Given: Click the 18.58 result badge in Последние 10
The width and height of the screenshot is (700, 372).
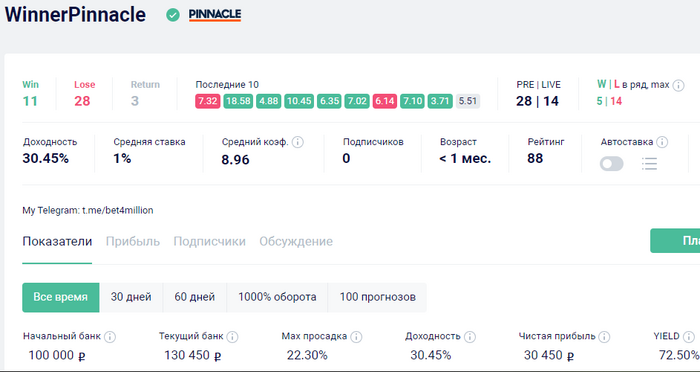Looking at the screenshot, I should 238,101.
